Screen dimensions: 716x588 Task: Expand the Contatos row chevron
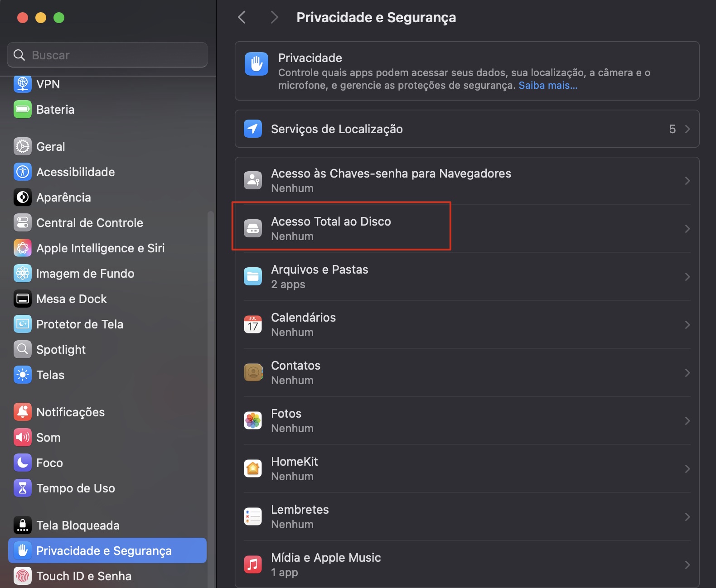point(687,373)
